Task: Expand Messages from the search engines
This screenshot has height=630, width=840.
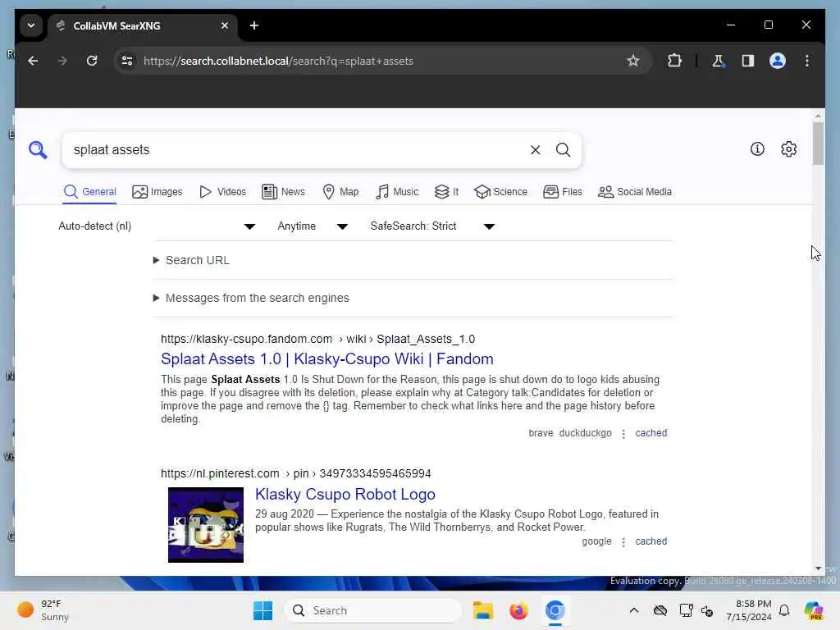Action: (251, 298)
